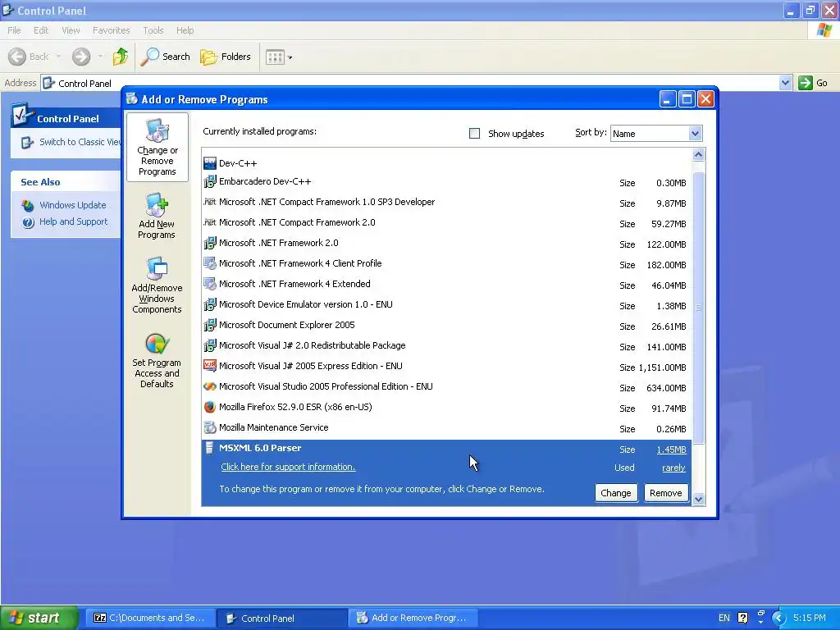
Task: Toggle the Folders toolbar button
Action: tap(226, 57)
